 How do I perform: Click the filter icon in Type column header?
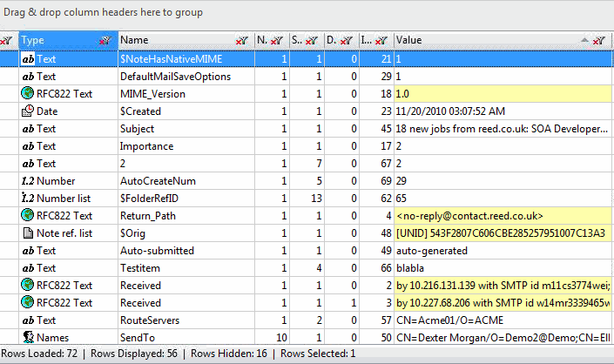pos(105,41)
